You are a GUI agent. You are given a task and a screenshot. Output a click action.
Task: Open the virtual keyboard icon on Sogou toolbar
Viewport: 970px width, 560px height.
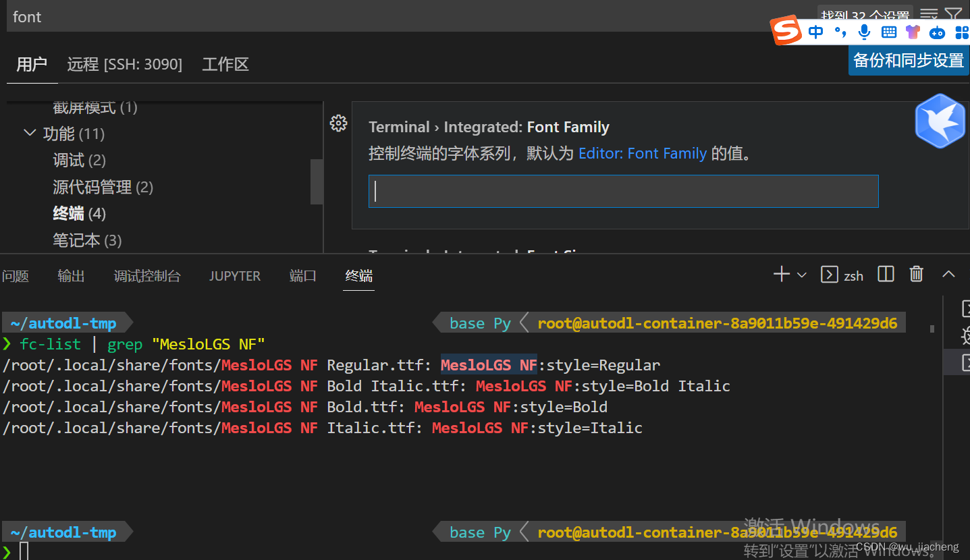point(888,32)
